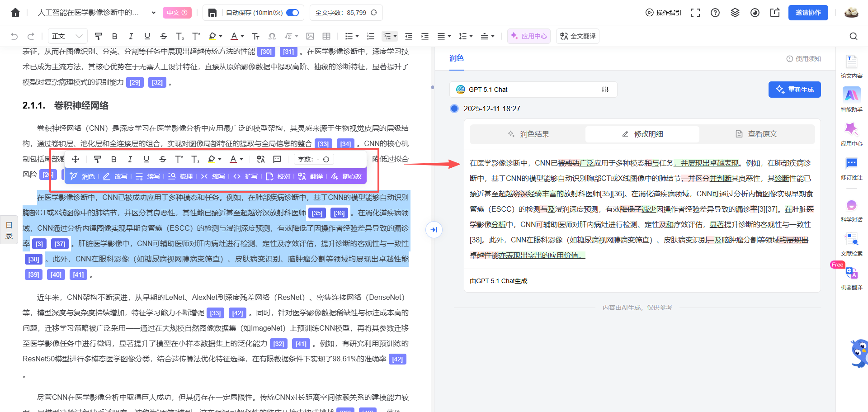
Task: Open the 目录 outline tab on left
Action: 9,230
